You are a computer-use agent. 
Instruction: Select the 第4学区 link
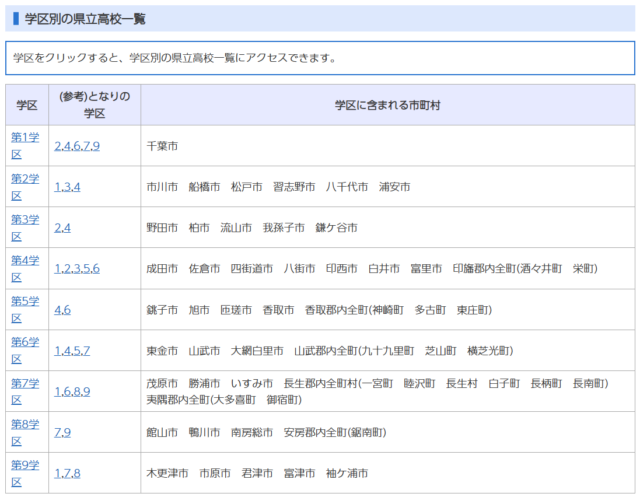pyautogui.click(x=25, y=261)
